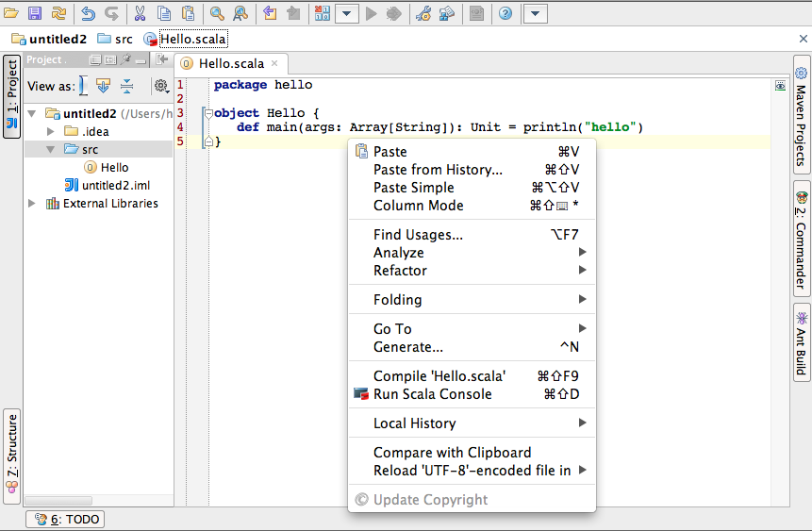Open the View as combo box
This screenshot has width=812, height=531.
click(x=83, y=86)
